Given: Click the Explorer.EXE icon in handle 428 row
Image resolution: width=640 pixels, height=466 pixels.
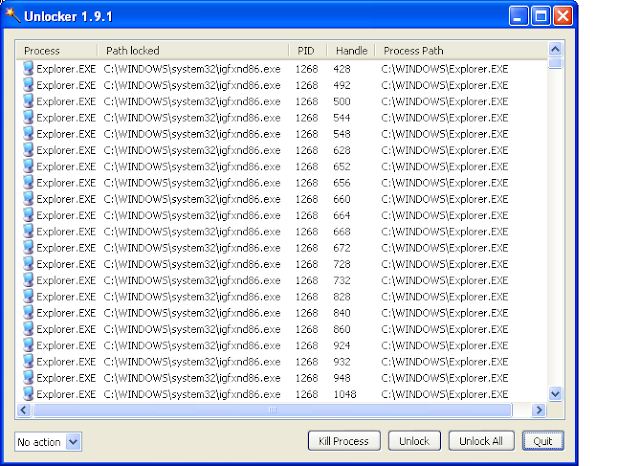Looking at the screenshot, I should coord(28,69).
